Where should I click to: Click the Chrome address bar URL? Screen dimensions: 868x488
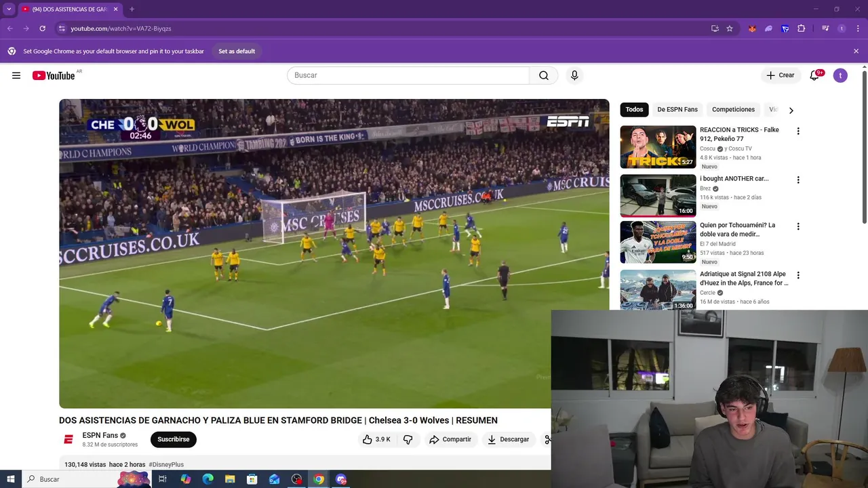coord(121,28)
